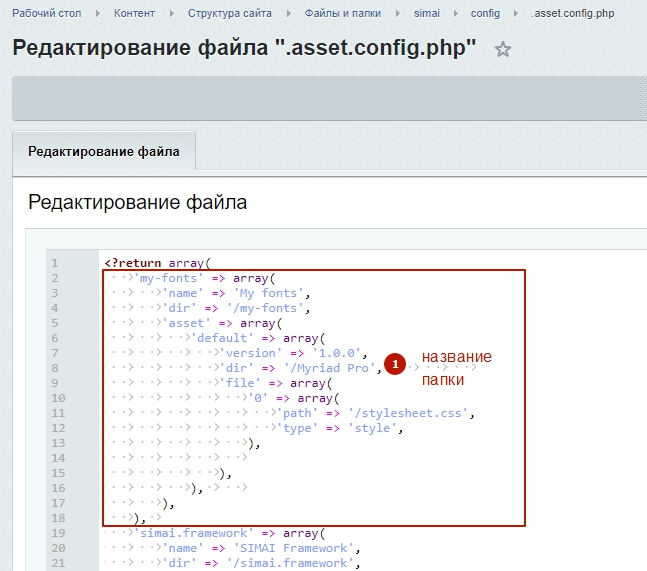This screenshot has height=571, width=647.
Task: Click the red number 1 annotation marker
Action: tap(395, 366)
